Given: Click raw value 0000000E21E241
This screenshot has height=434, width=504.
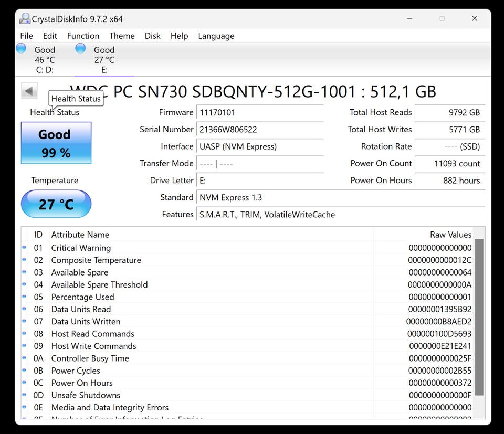Looking at the screenshot, I should coord(440,346).
